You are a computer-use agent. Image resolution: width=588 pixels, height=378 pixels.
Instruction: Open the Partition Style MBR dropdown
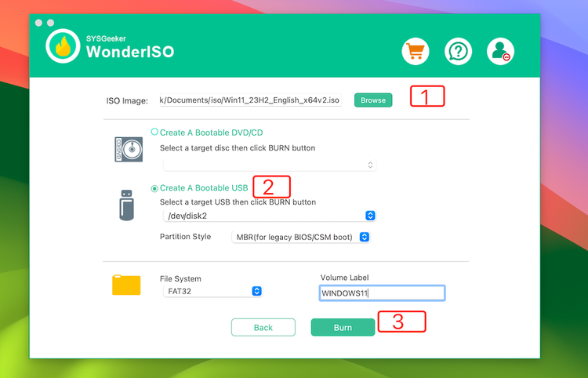coord(301,237)
